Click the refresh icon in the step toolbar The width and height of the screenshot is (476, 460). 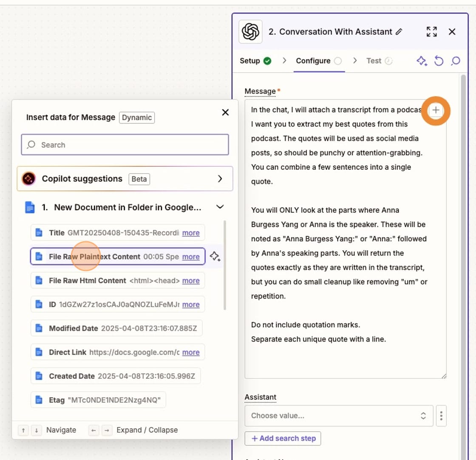(439, 61)
